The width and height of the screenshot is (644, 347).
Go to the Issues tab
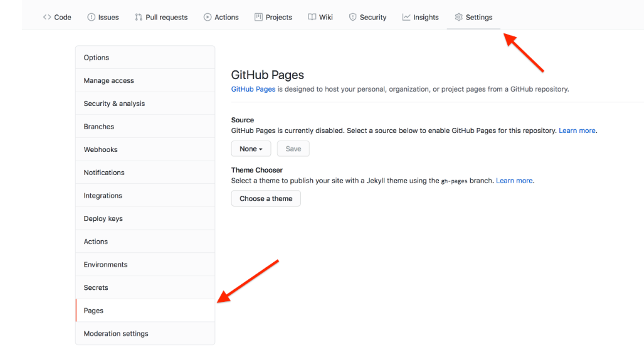pos(103,18)
